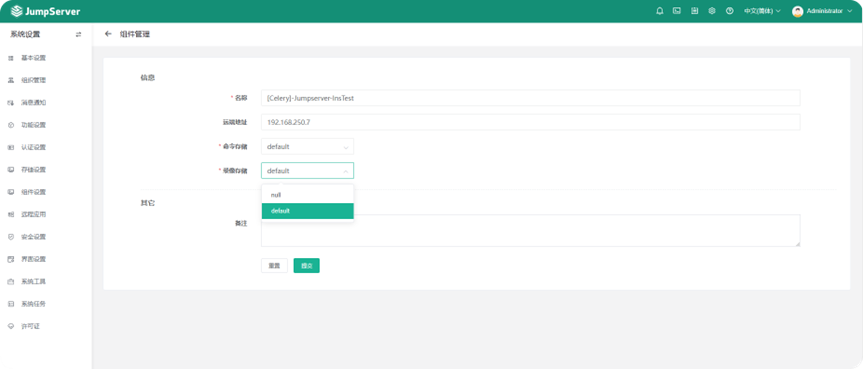Focus the 远端地址 field showing 192.168.250.7
Viewport: 863px width, 369px height.
coord(531,122)
